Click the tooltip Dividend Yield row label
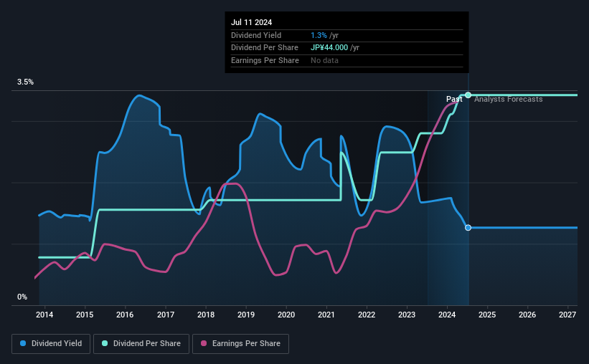This screenshot has height=364, width=589. [x=256, y=35]
